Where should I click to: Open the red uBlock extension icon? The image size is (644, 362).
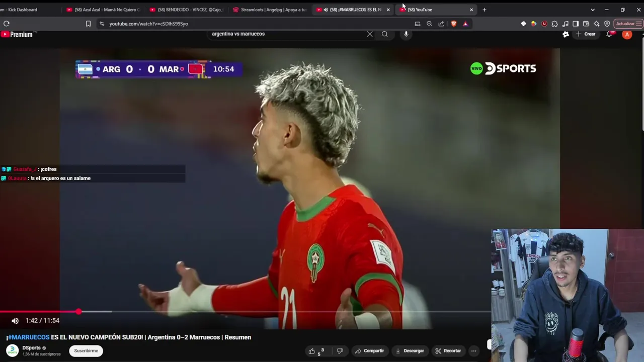click(x=544, y=24)
